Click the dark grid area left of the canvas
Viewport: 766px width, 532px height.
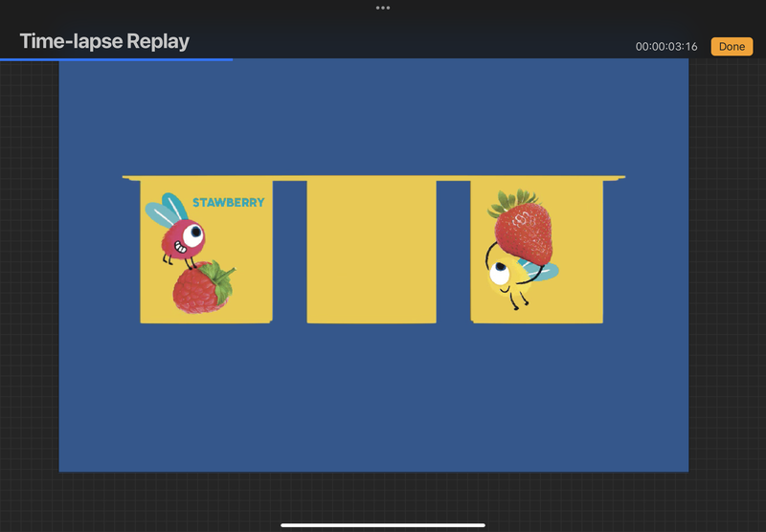[29, 287]
